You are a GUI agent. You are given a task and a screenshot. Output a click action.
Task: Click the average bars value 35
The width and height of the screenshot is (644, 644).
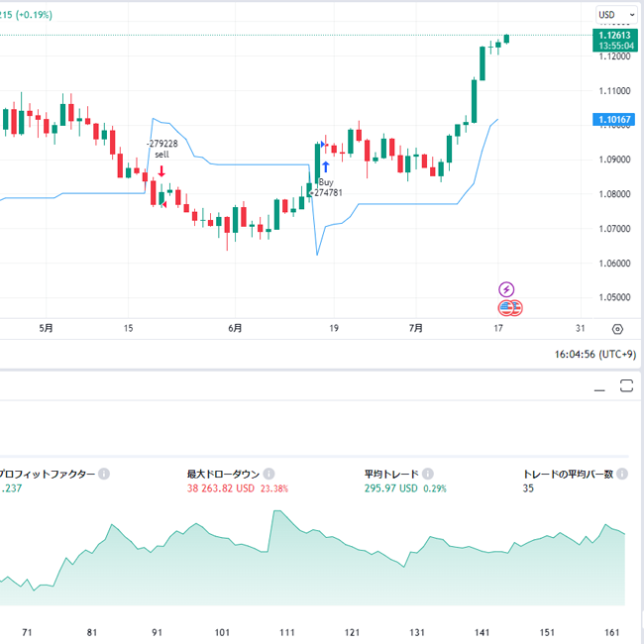(x=528, y=488)
